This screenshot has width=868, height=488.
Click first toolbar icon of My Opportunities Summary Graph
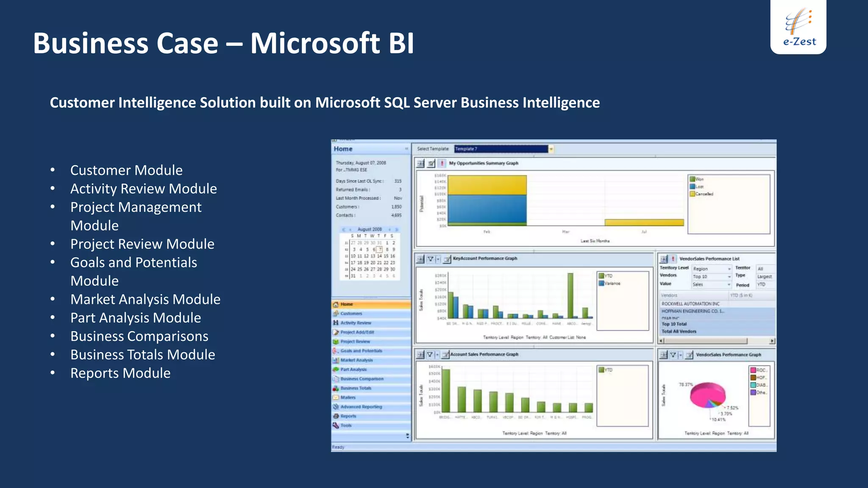(x=420, y=163)
